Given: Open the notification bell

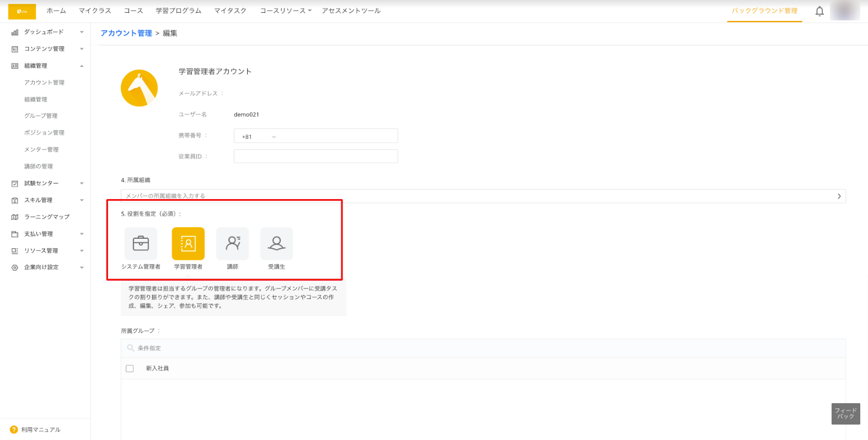Looking at the screenshot, I should [x=819, y=11].
